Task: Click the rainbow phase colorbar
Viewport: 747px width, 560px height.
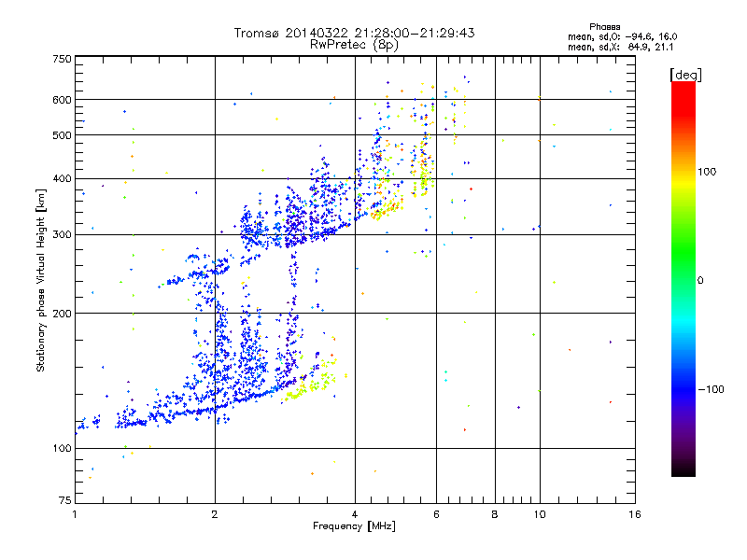Action: [684, 278]
